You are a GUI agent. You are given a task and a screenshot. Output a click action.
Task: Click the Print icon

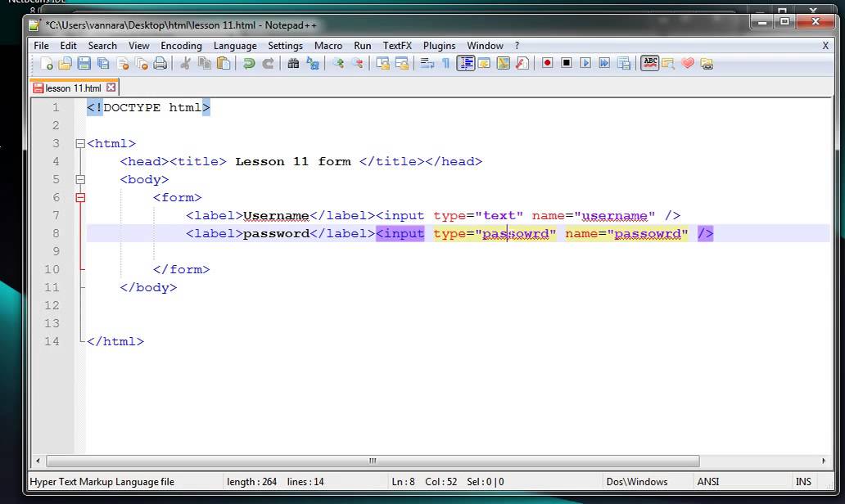(x=160, y=64)
